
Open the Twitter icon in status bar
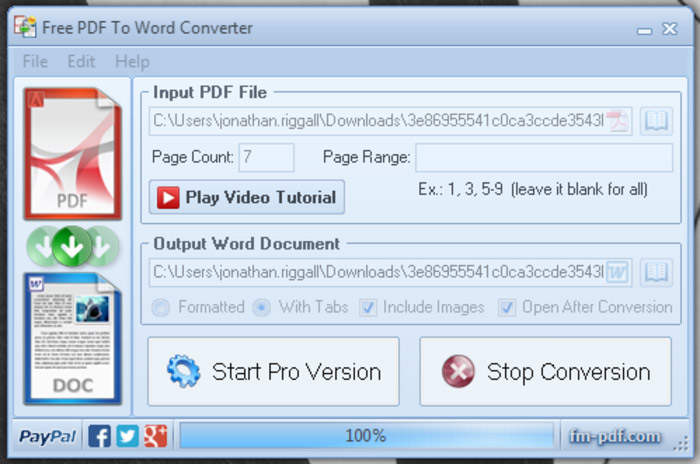tap(127, 436)
